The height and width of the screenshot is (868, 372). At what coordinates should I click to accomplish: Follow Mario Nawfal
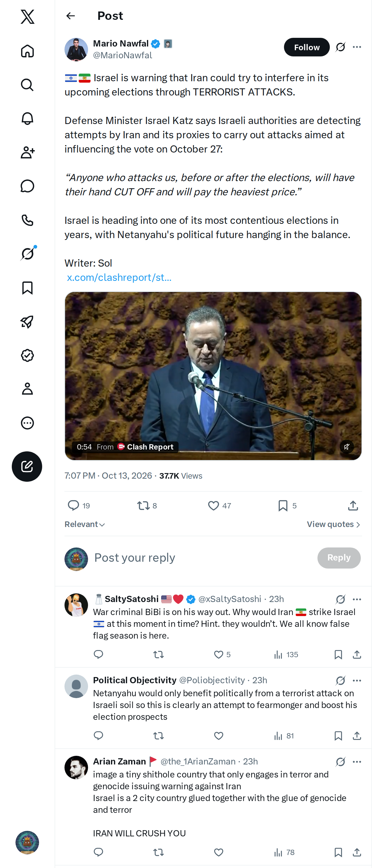coord(307,47)
